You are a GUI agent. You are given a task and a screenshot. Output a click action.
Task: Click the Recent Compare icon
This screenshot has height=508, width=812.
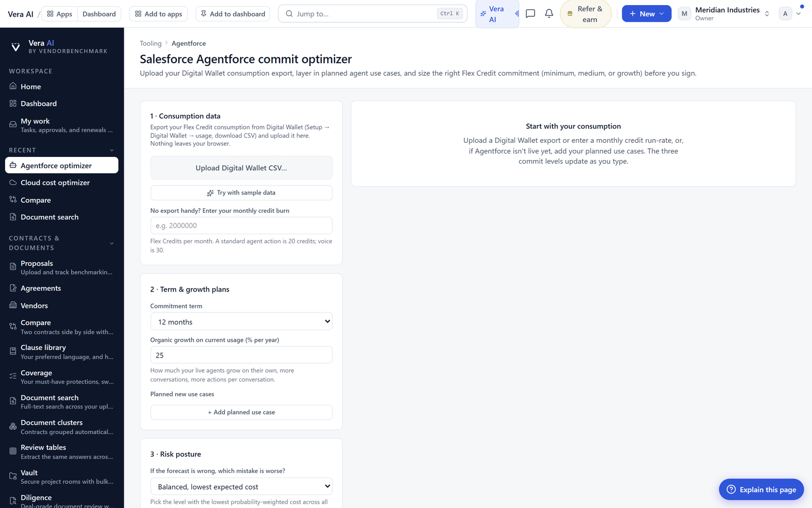coord(13,200)
